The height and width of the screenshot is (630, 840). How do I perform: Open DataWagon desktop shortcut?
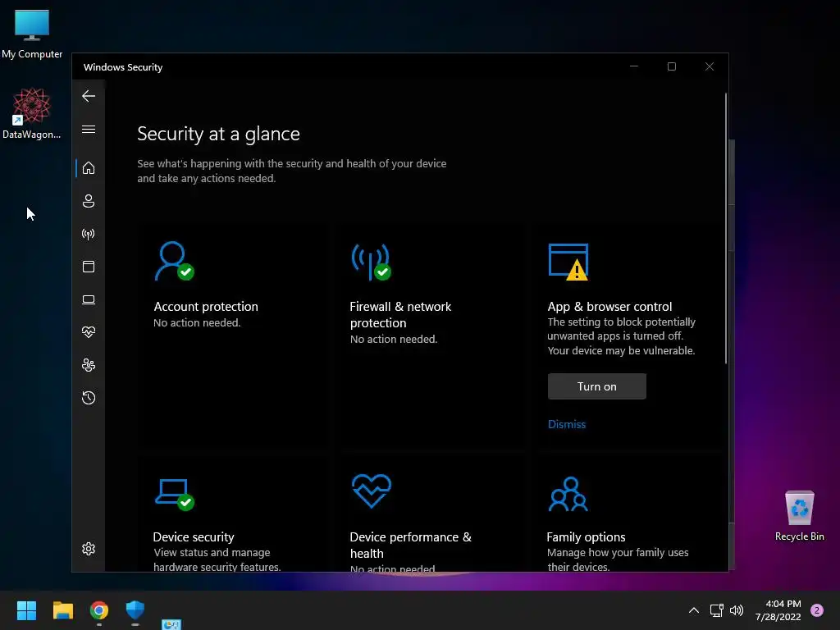click(32, 113)
